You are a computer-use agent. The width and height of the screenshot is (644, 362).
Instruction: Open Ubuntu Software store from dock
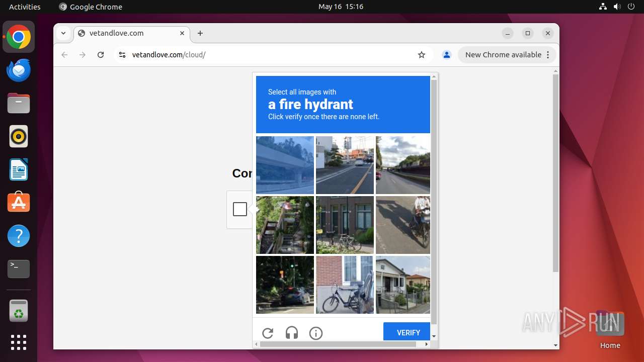click(x=19, y=203)
